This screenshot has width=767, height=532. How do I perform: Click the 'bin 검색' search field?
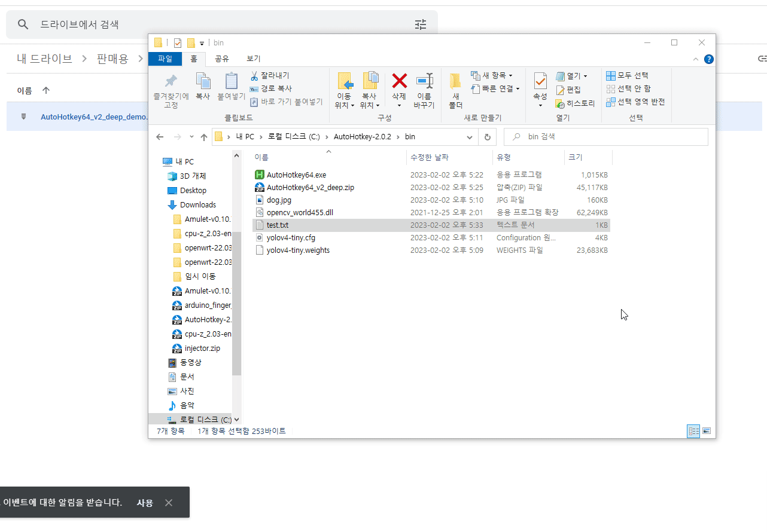[x=606, y=137]
